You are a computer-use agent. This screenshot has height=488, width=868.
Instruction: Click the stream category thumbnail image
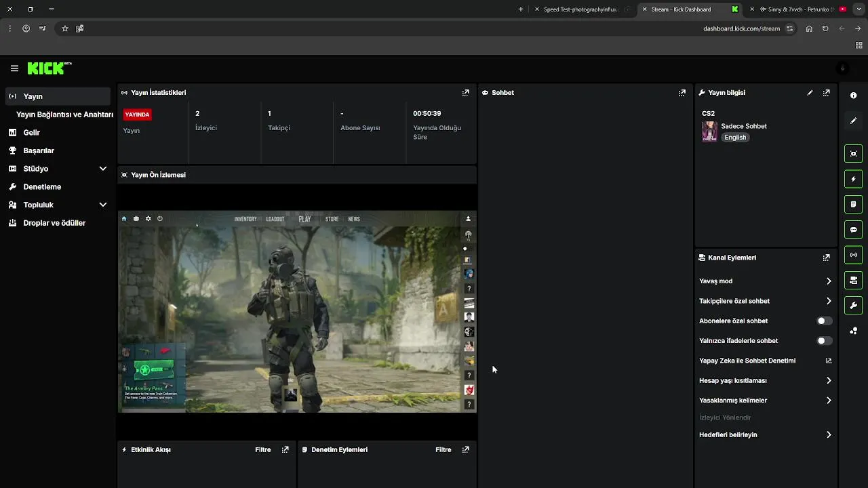709,131
